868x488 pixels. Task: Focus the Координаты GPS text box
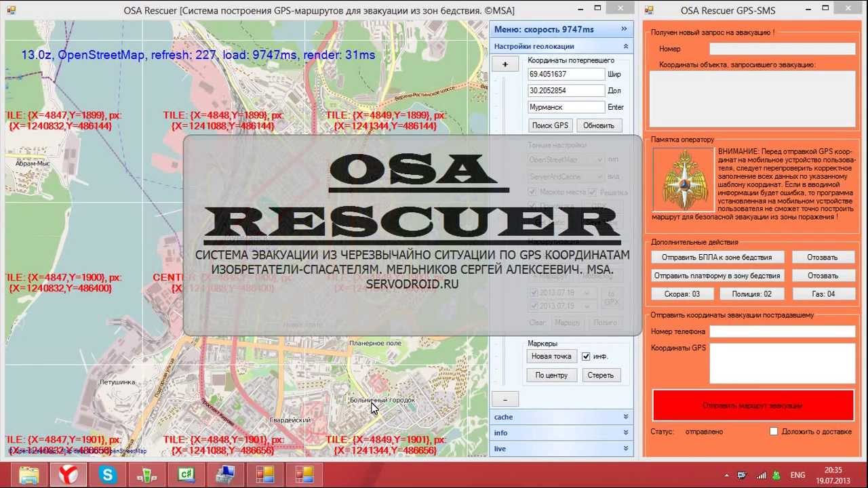pyautogui.click(x=783, y=363)
